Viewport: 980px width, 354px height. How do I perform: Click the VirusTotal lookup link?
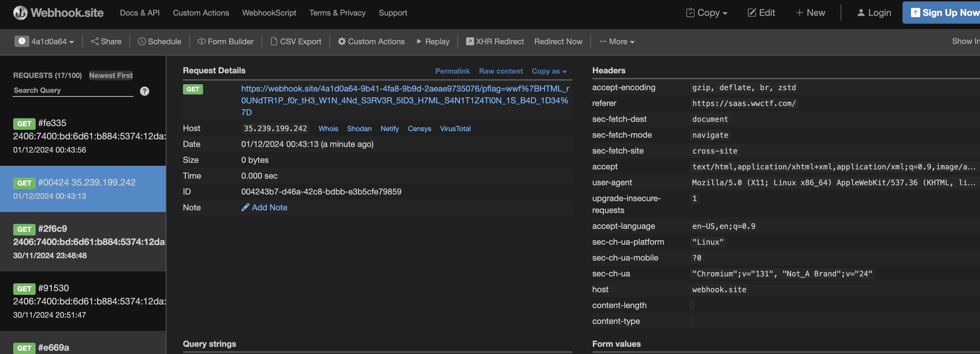click(455, 129)
